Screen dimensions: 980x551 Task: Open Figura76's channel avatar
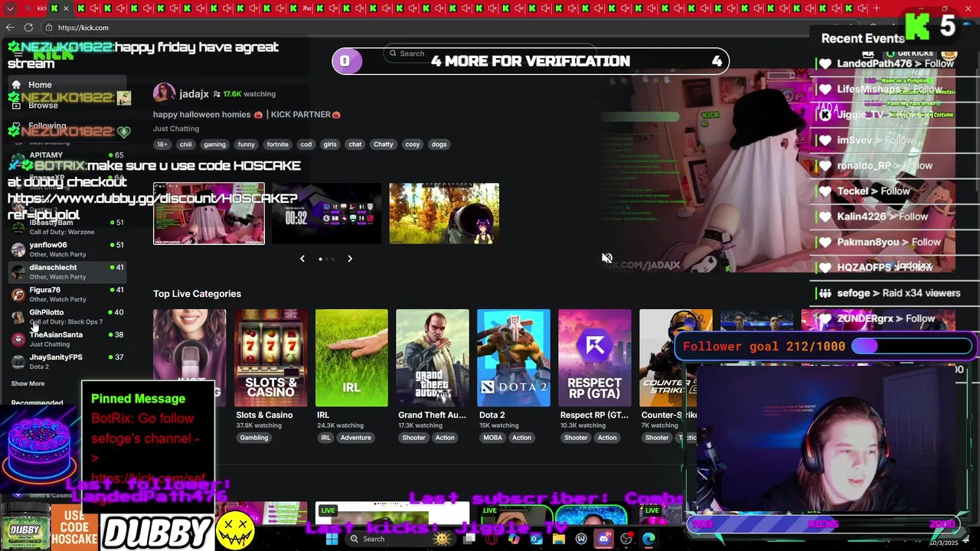coord(18,295)
